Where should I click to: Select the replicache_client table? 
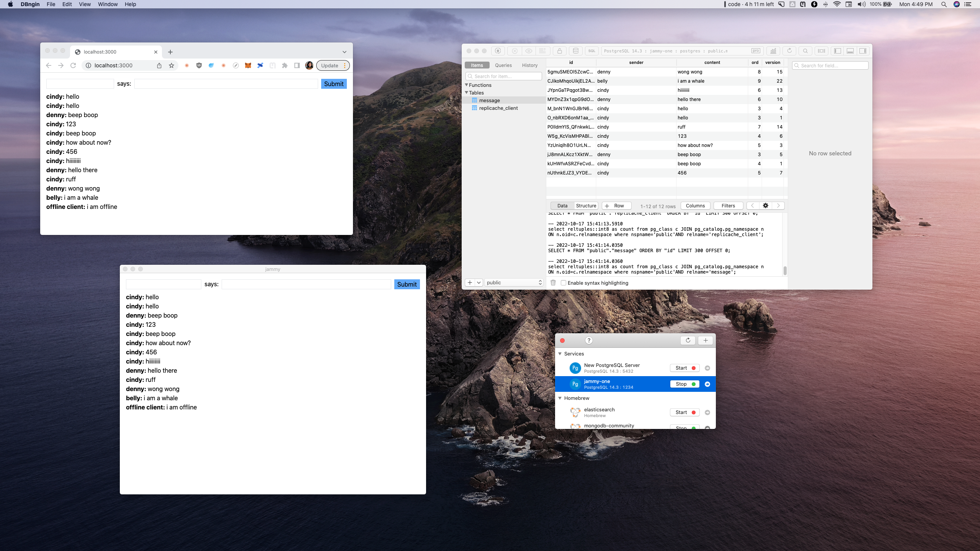498,108
